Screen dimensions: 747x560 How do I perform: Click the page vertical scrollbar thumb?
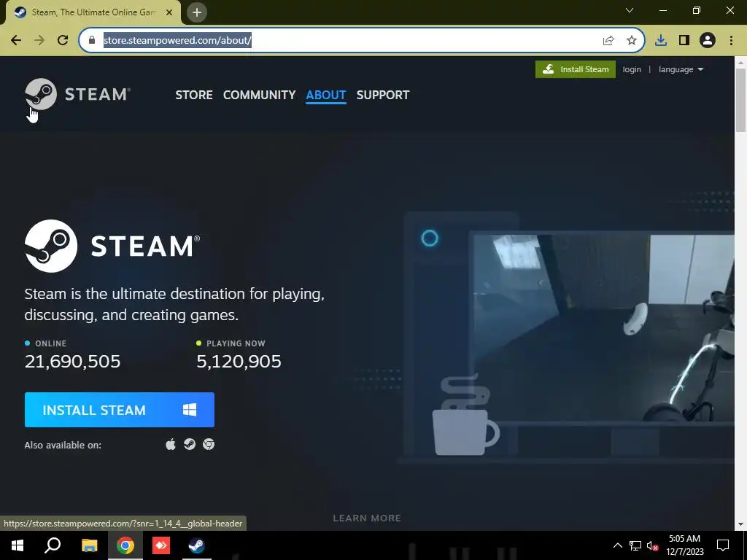click(x=741, y=100)
